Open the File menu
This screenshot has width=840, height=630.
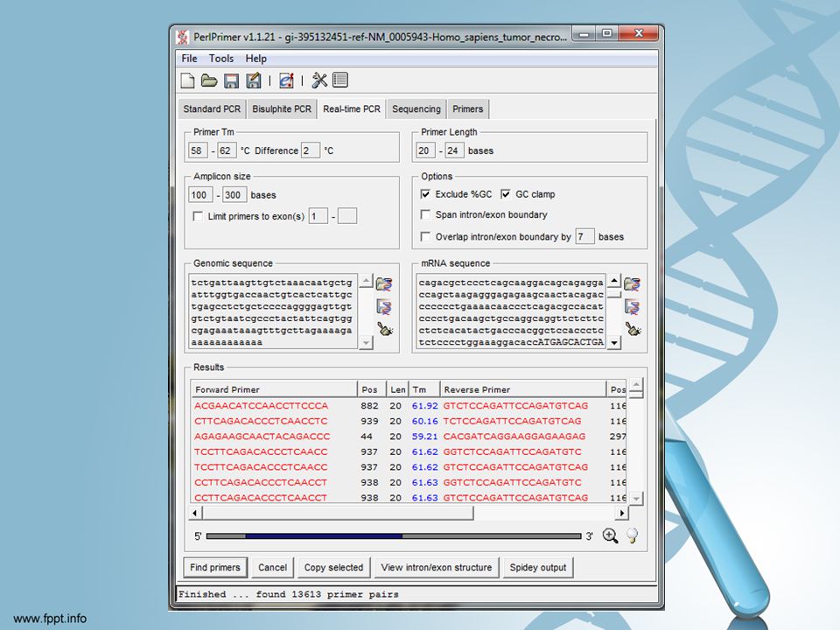pos(189,59)
